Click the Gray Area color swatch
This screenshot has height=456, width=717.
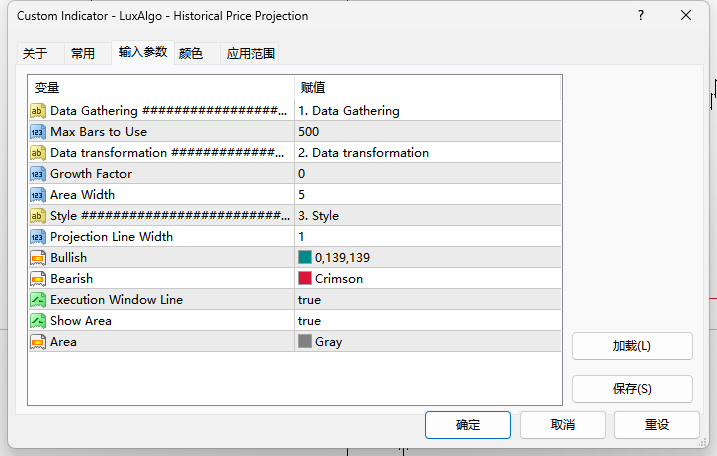point(305,341)
